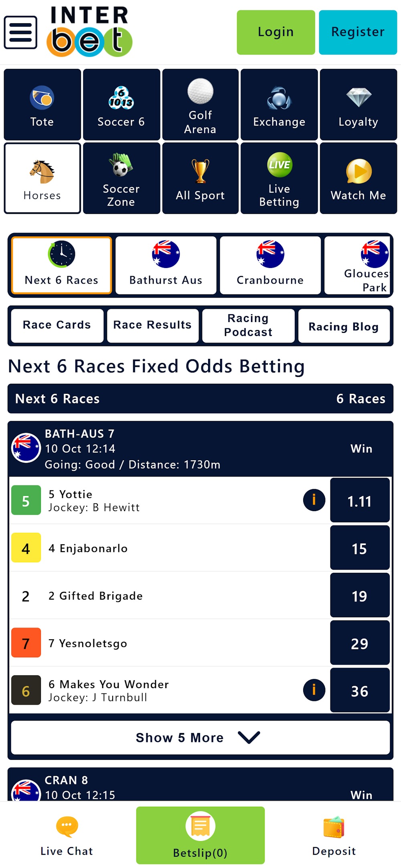
Task: Open the Tote section
Action: click(x=42, y=104)
